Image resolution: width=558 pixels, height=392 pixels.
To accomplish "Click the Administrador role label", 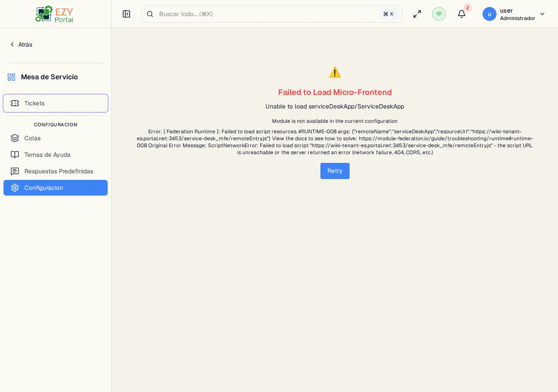I will click(x=517, y=18).
